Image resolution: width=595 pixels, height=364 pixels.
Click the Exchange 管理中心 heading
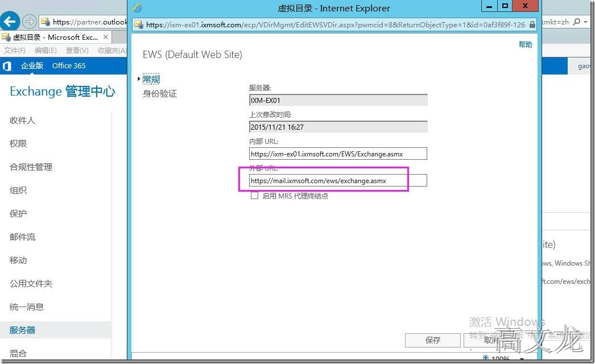(63, 92)
